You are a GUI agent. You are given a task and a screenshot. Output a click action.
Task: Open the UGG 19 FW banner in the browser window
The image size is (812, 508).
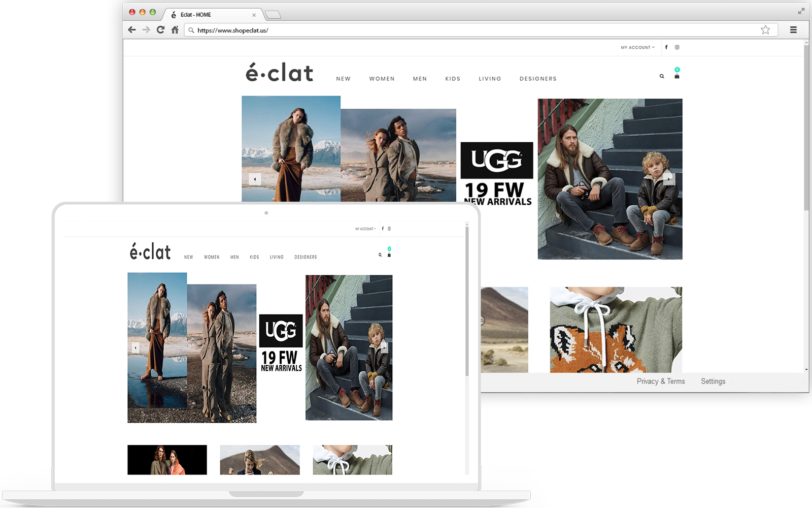coord(497,173)
